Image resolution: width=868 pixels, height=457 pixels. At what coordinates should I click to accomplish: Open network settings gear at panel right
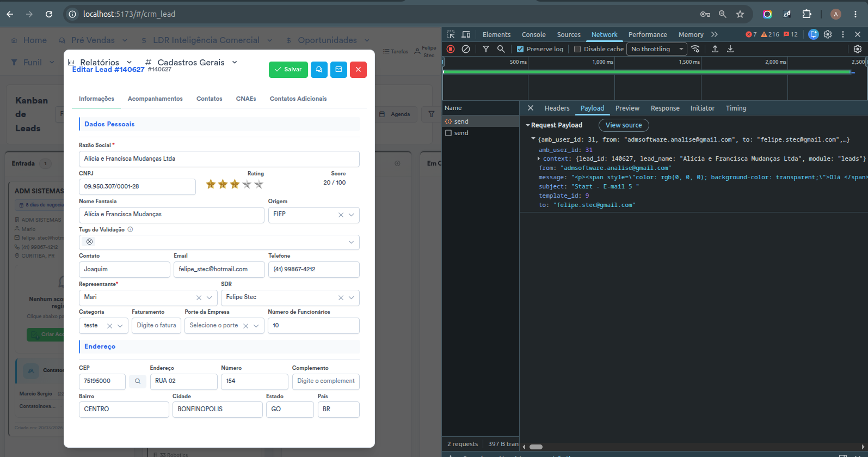tap(858, 49)
